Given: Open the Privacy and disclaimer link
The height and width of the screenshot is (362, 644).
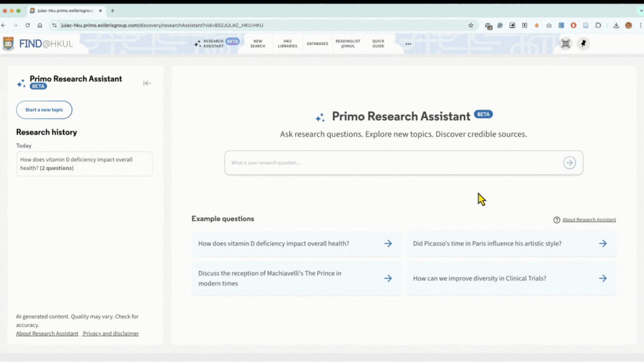Looking at the screenshot, I should [x=111, y=334].
